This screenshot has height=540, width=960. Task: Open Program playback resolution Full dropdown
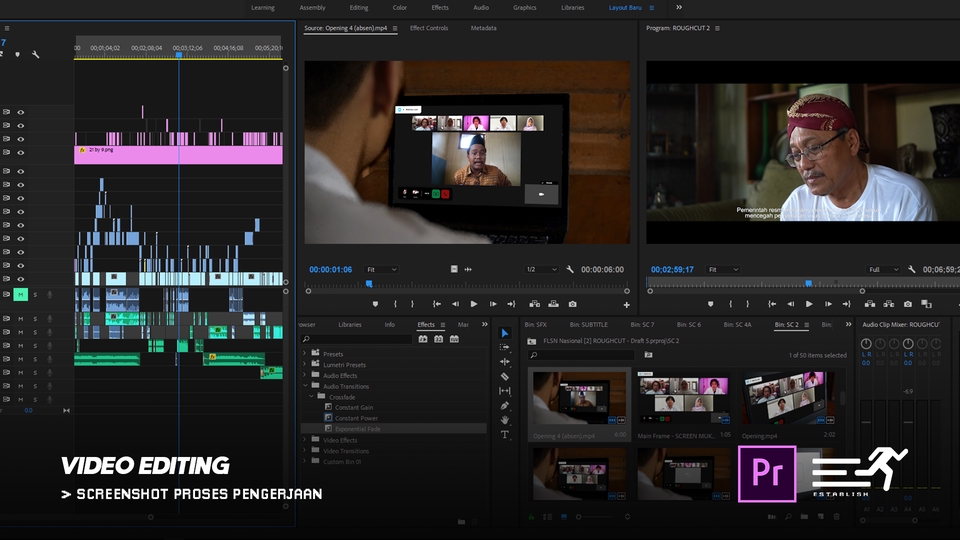[883, 269]
